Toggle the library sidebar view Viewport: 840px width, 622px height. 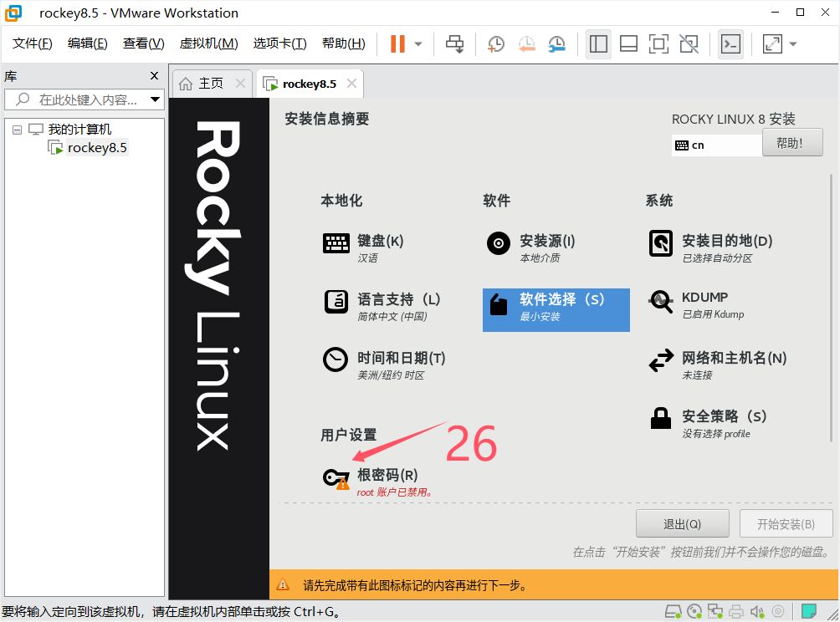point(598,44)
